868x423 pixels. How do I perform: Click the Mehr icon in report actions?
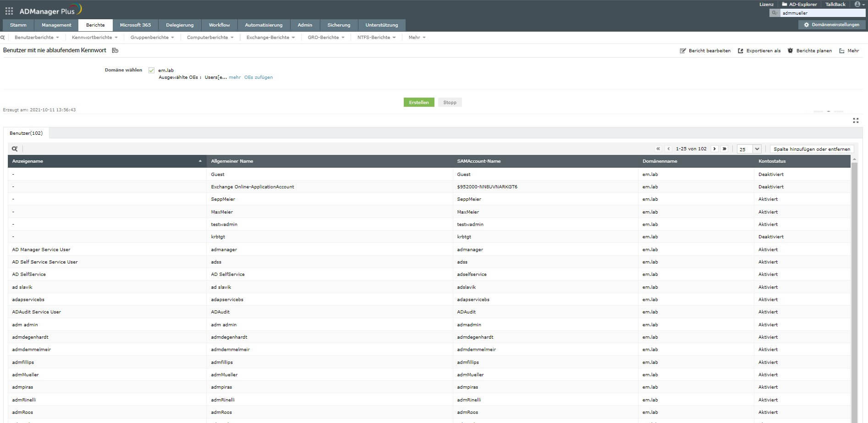(x=842, y=51)
